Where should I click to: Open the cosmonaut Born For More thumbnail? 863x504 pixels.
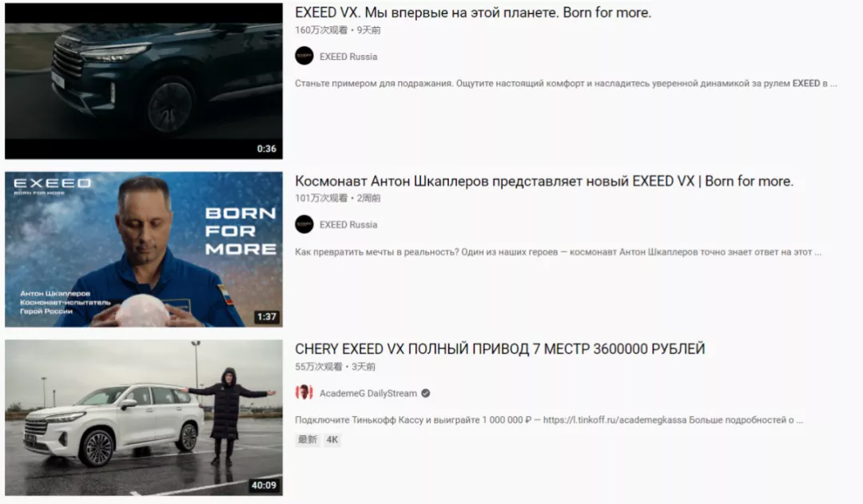pos(144,249)
